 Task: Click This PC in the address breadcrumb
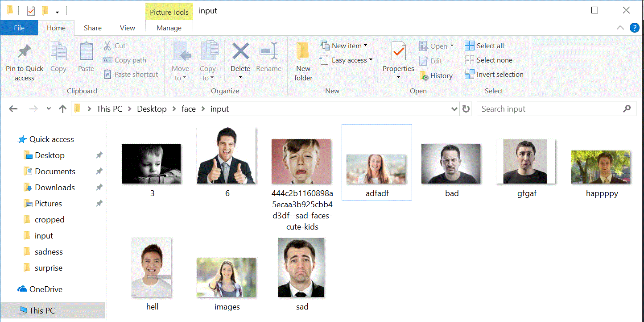[x=109, y=109]
